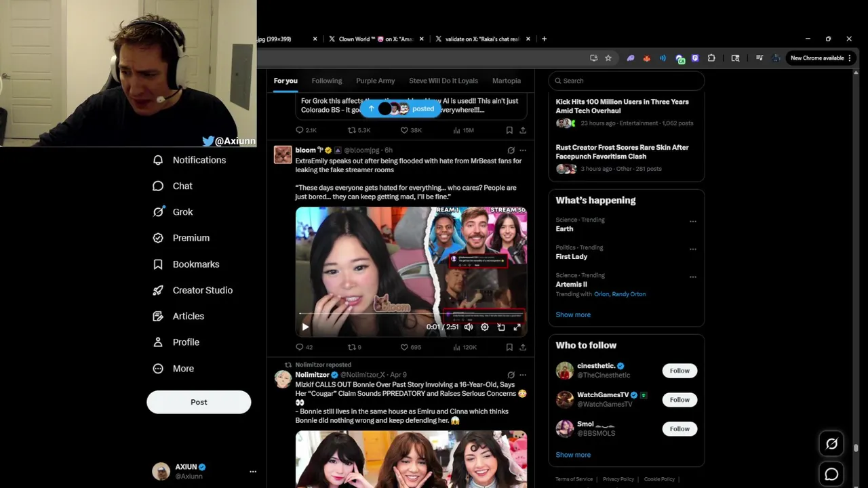The image size is (868, 488).
Task: Follow cinesthetic.
Action: tap(679, 371)
